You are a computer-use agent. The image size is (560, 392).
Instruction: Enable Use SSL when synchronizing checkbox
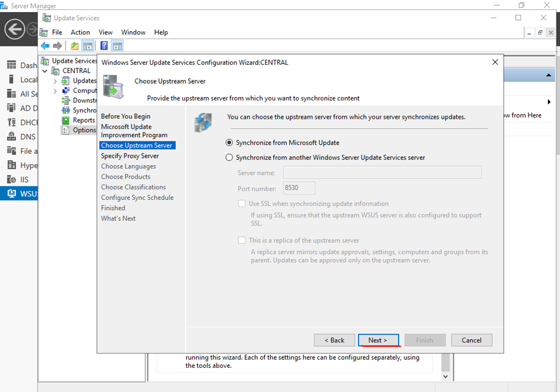click(242, 204)
